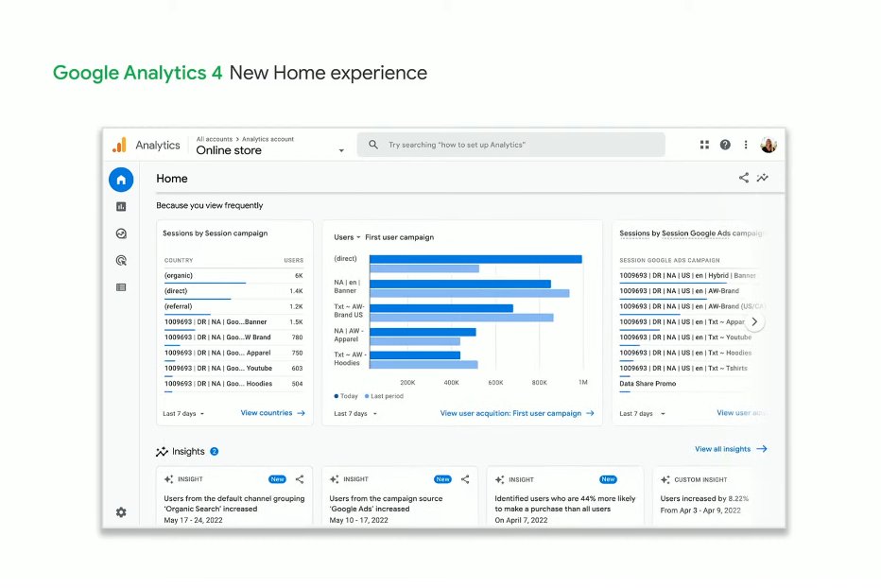This screenshot has height=588, width=881.
Task: Select the Txt ~ Tshirts Google Ads row
Action: pos(688,369)
